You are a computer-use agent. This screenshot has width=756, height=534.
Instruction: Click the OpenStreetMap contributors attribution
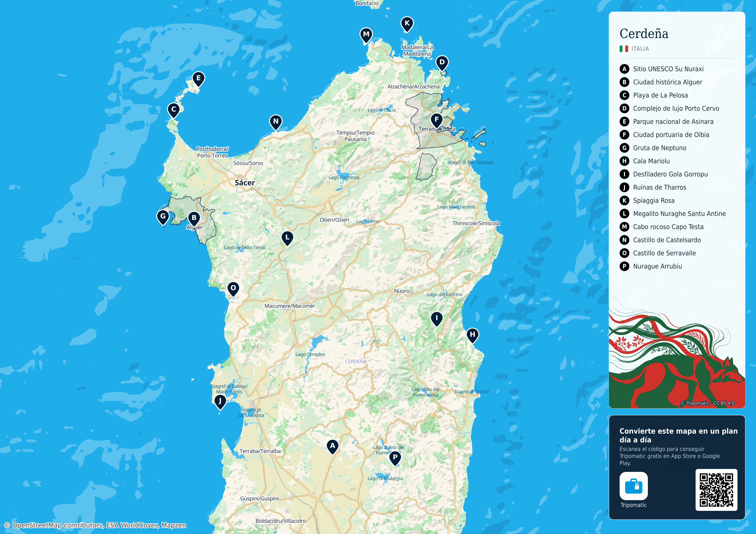click(x=95, y=525)
